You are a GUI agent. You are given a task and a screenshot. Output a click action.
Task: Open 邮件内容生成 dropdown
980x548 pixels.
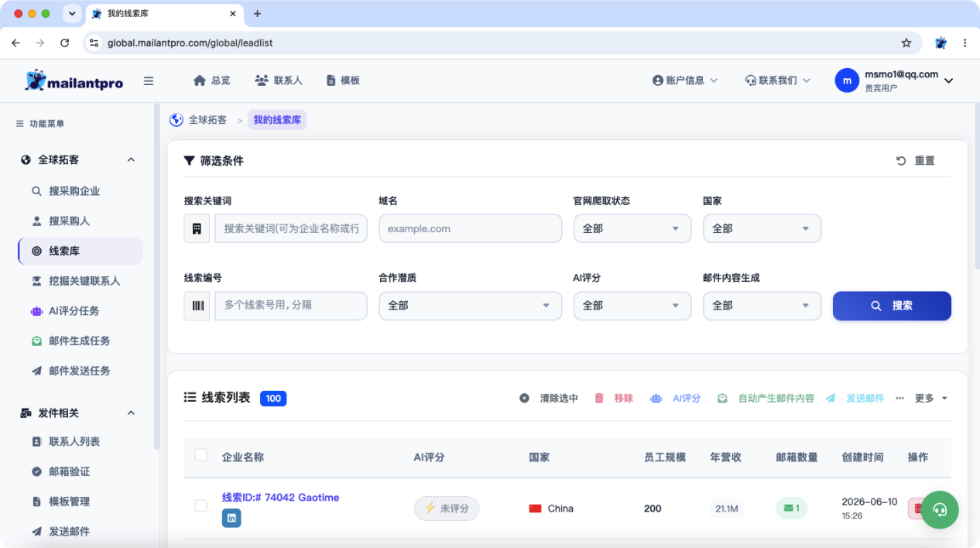pos(762,306)
